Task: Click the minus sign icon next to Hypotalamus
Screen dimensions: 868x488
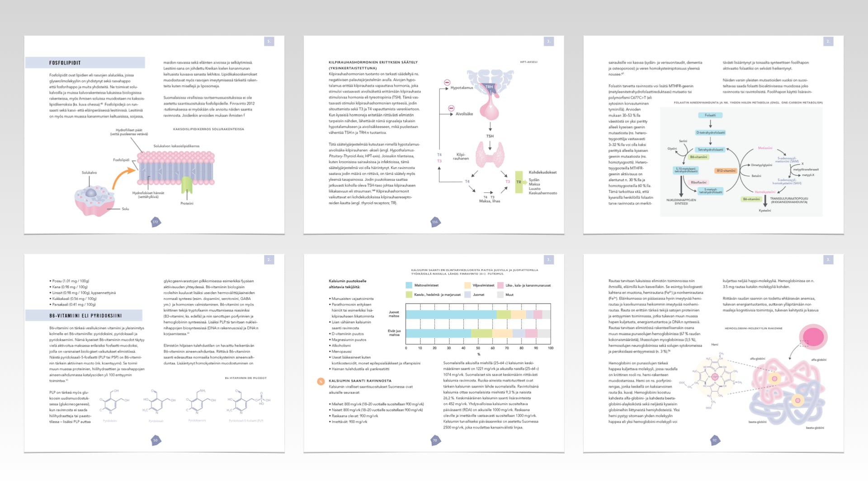Action: pyautogui.click(x=447, y=83)
